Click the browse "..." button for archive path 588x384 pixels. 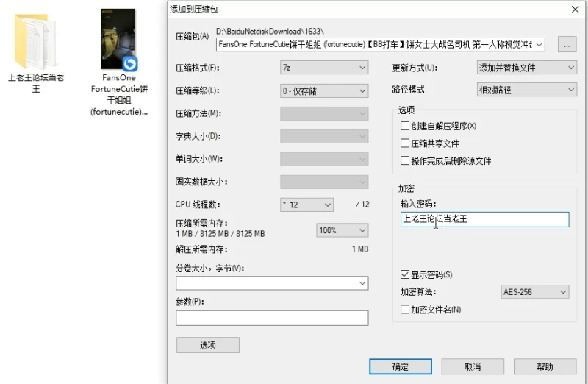pos(567,45)
